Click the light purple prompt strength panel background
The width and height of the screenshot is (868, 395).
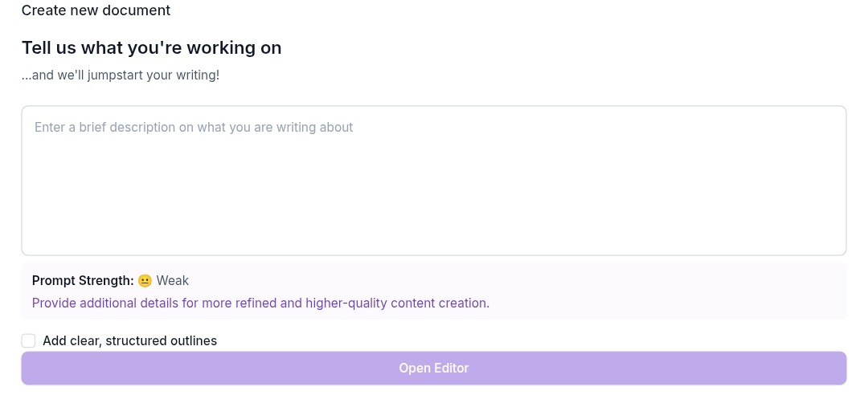(665, 291)
